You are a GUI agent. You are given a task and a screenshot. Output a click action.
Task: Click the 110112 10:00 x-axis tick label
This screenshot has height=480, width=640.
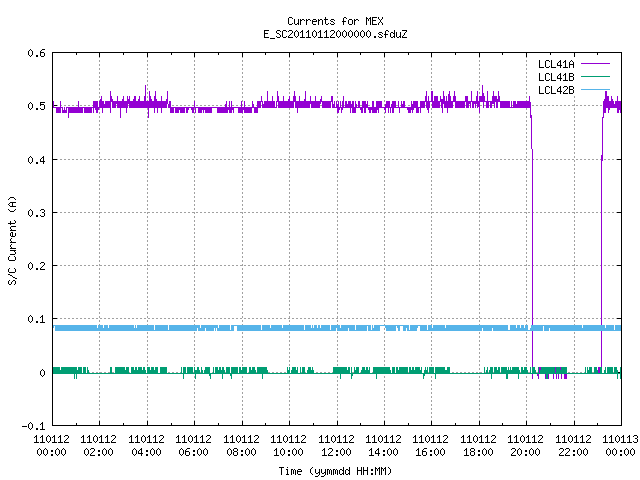tap(288, 446)
